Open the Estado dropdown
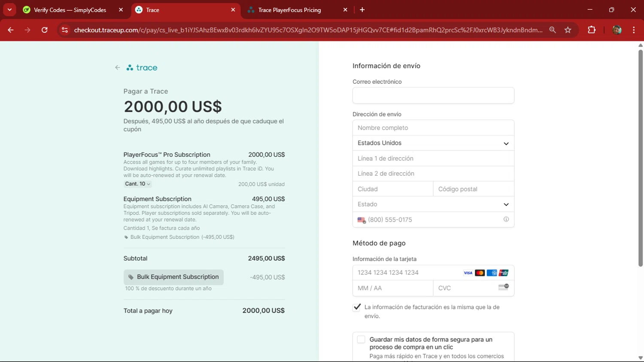Viewport: 644px width, 362px height. (x=433, y=204)
